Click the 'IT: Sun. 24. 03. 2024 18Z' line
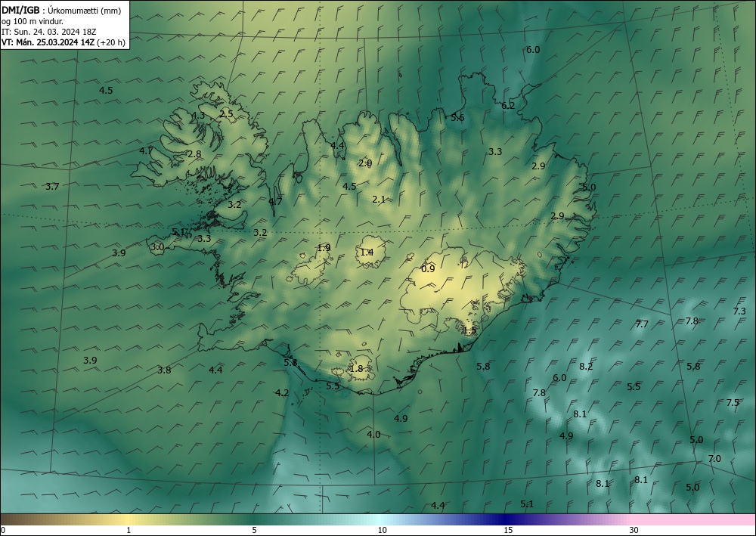Screen dimensions: 756x536 tap(48, 32)
